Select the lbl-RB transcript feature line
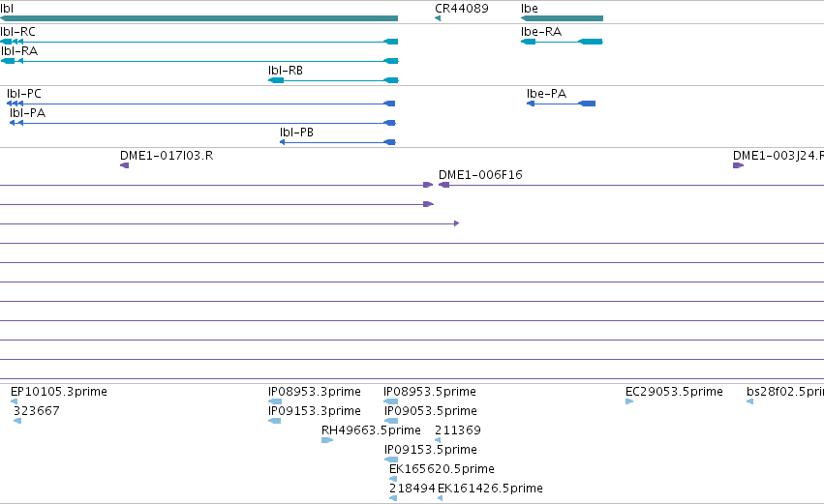Screen dimensions: 824x504 (333, 80)
